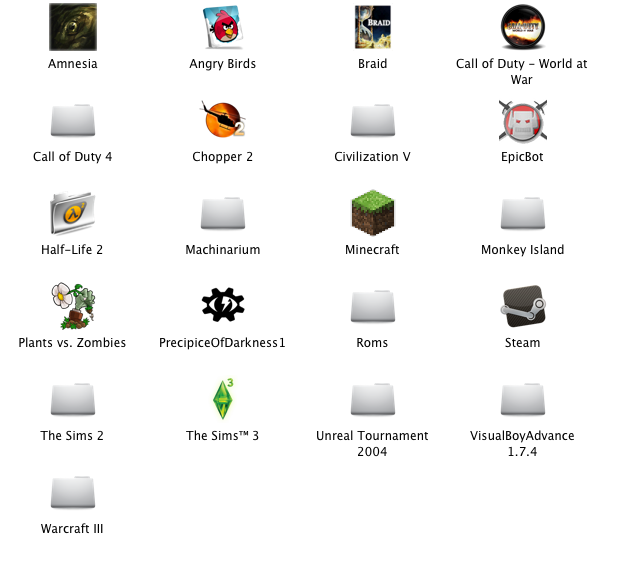Screen dimensions: 627x571
Task: Click the Warcraft III label text
Action: point(72,529)
